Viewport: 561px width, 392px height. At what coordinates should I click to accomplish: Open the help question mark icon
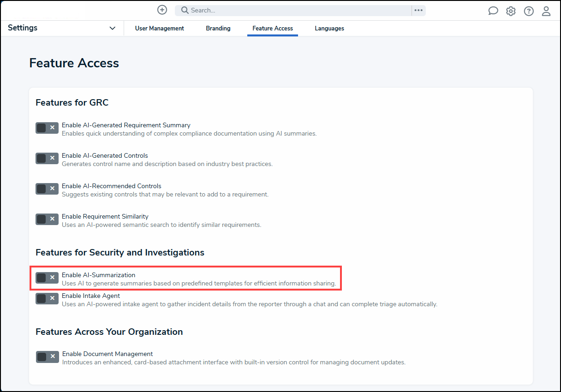529,11
